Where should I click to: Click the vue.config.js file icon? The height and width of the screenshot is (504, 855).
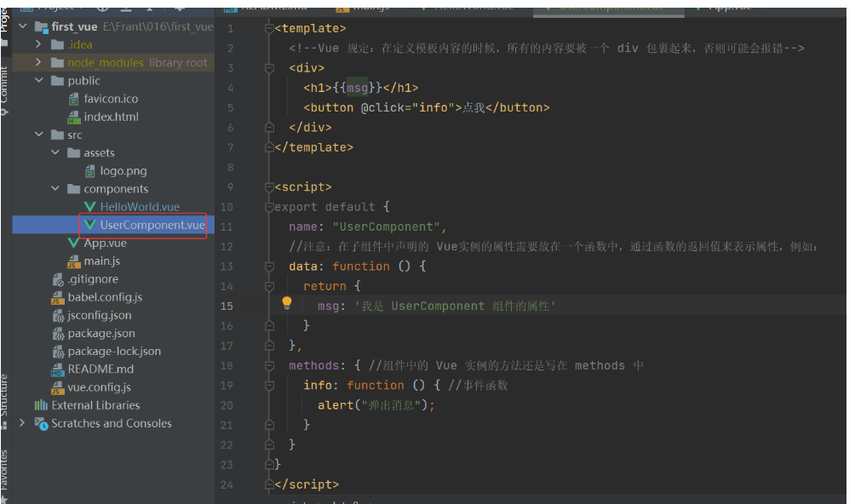click(x=58, y=387)
